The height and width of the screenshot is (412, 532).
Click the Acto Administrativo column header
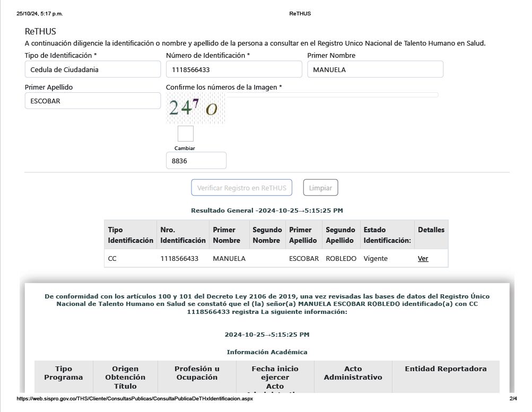[x=353, y=373]
